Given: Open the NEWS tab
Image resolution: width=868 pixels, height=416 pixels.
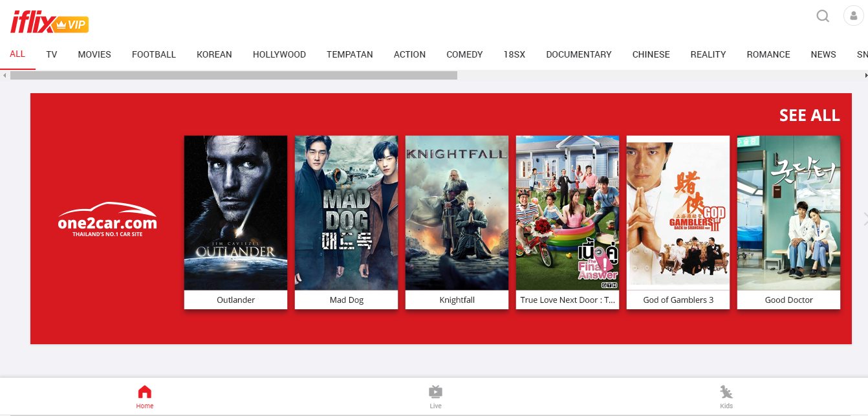Looking at the screenshot, I should [823, 54].
